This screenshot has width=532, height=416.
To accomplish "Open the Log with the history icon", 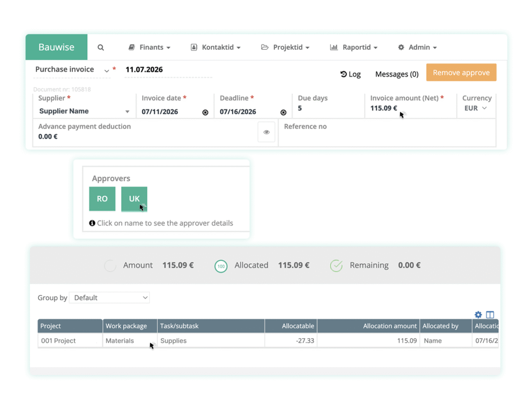I will coord(343,74).
